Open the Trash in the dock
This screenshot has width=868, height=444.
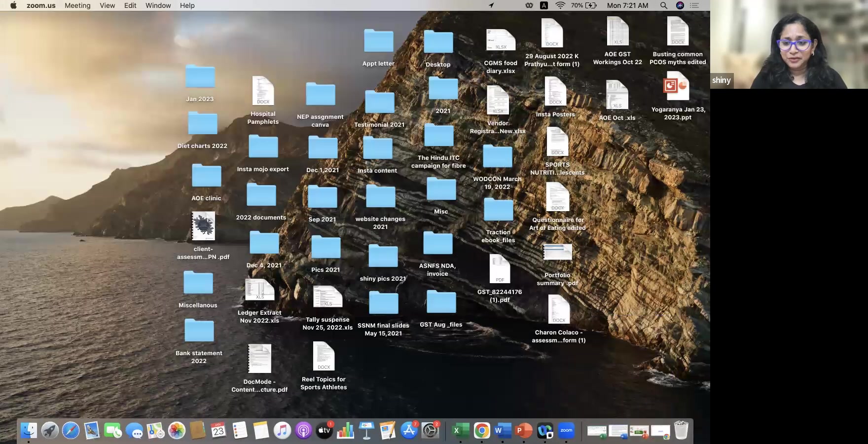click(x=681, y=430)
